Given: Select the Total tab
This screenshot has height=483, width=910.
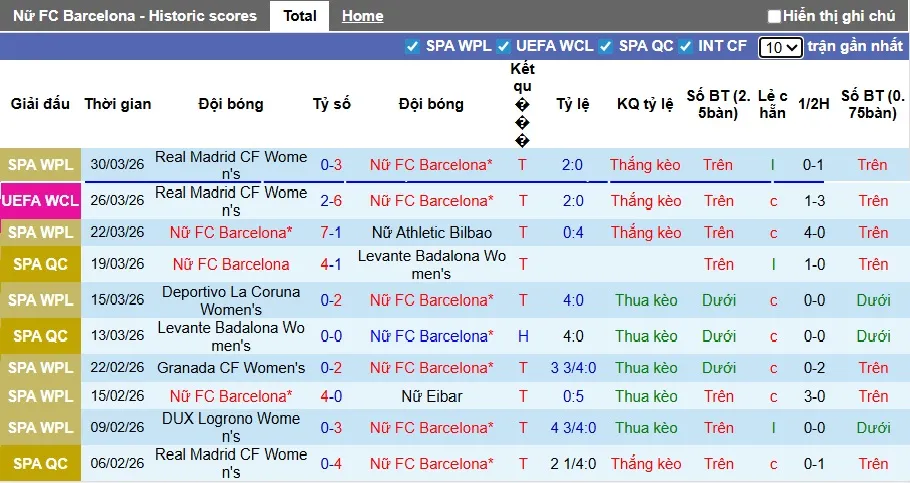Looking at the screenshot, I should (x=300, y=16).
